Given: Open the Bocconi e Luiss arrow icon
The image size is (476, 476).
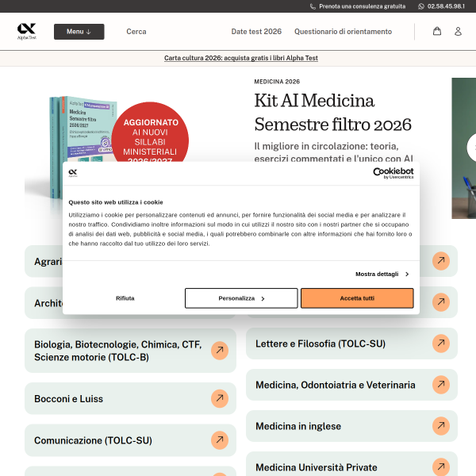Looking at the screenshot, I should click(220, 398).
